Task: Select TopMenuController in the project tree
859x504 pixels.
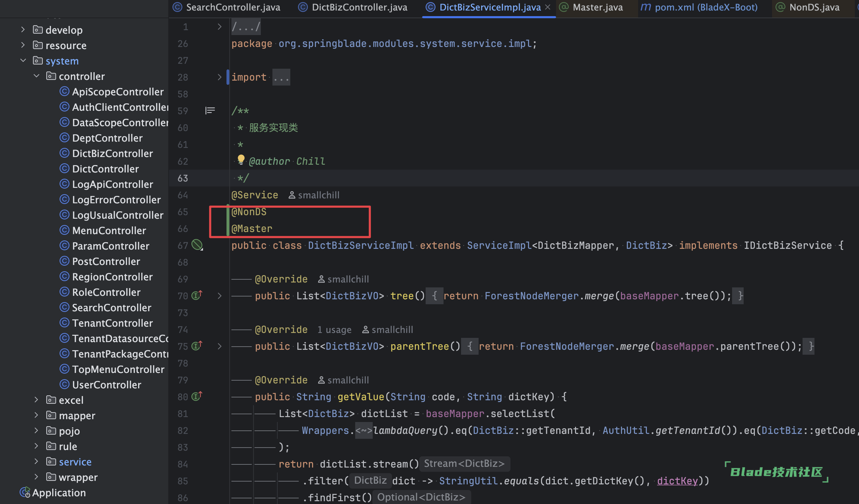Action: (118, 369)
